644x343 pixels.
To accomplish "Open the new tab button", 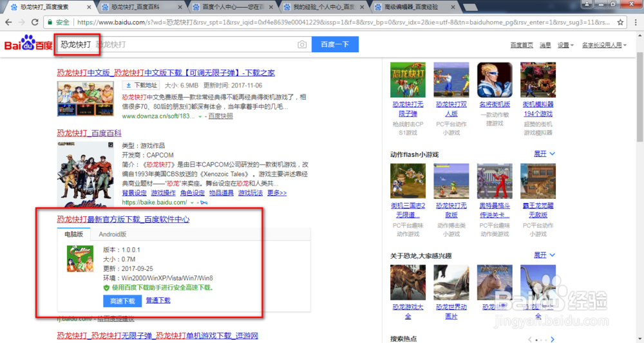I will [x=470, y=7].
